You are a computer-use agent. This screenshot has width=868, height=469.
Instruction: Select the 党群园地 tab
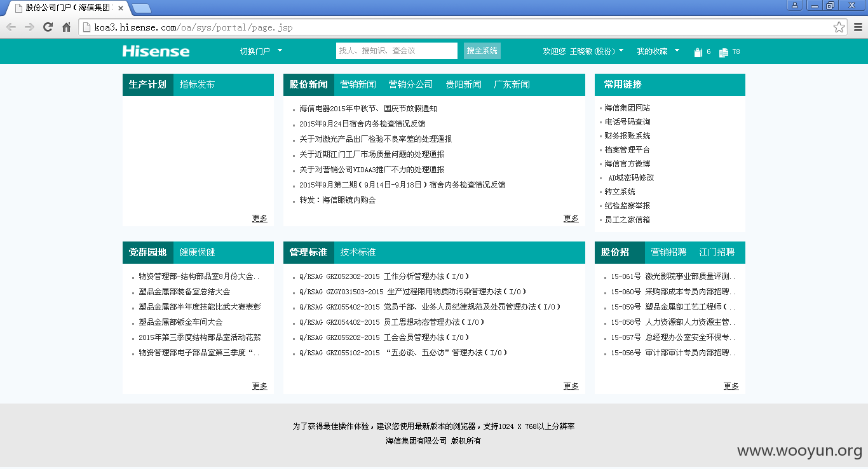click(x=147, y=252)
